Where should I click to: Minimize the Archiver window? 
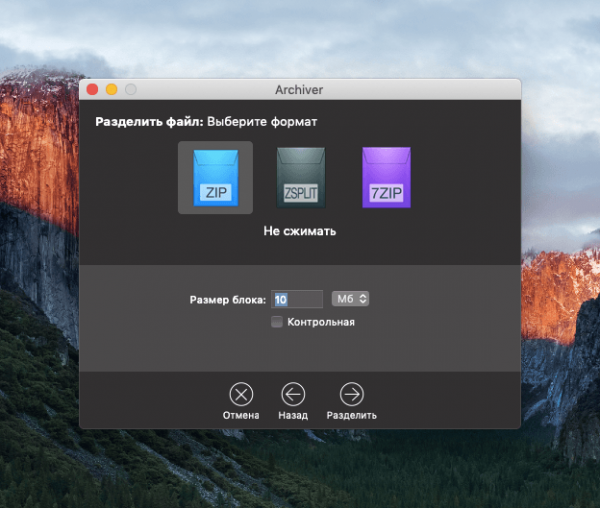[111, 90]
